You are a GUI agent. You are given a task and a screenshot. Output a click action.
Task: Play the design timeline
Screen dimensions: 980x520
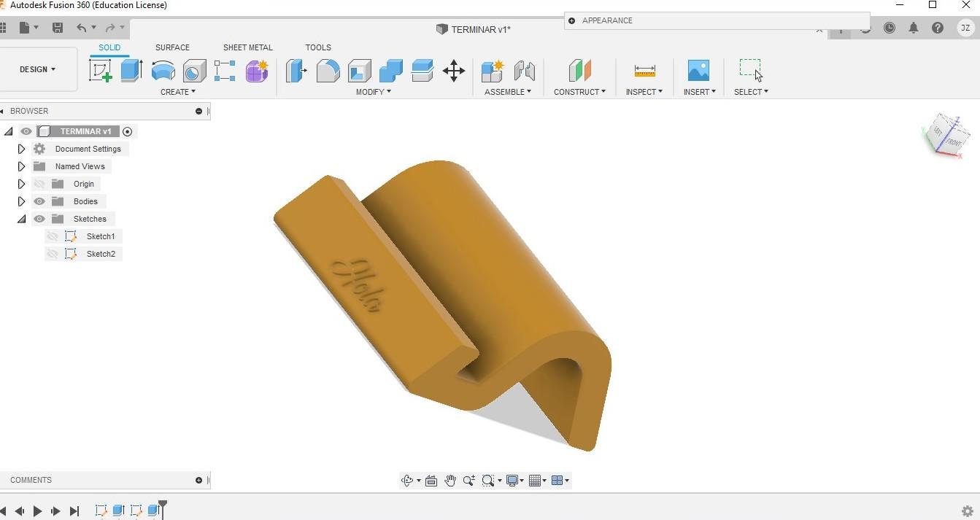coord(38,511)
